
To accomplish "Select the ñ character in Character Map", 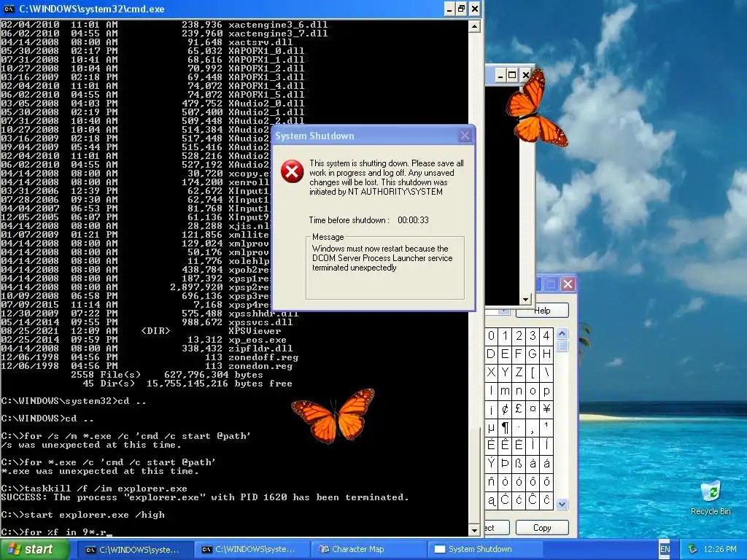I will coord(491,481).
